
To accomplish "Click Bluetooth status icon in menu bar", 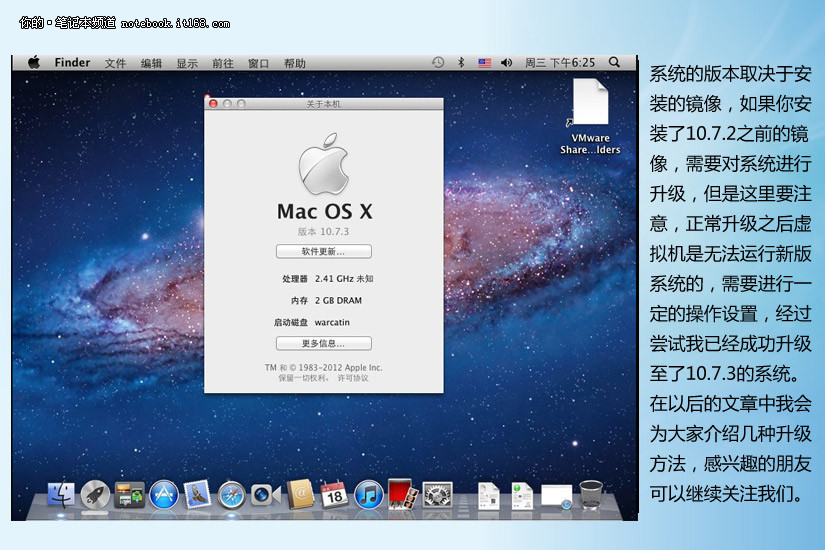I will [461, 63].
